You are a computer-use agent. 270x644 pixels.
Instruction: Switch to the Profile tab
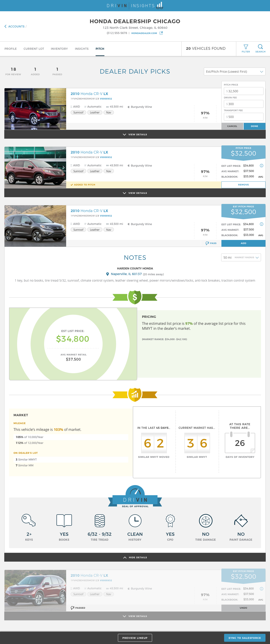11,49
